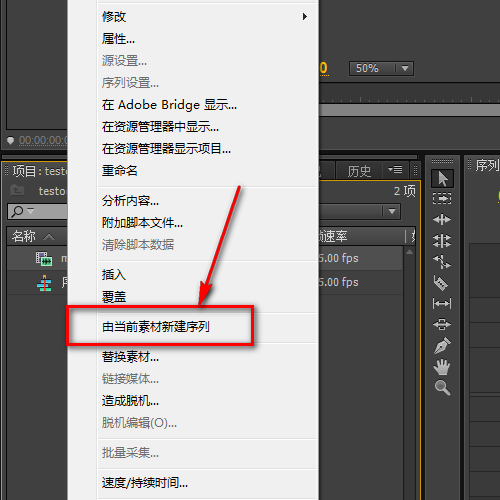Click the search magnifier in project panel

pos(17,211)
